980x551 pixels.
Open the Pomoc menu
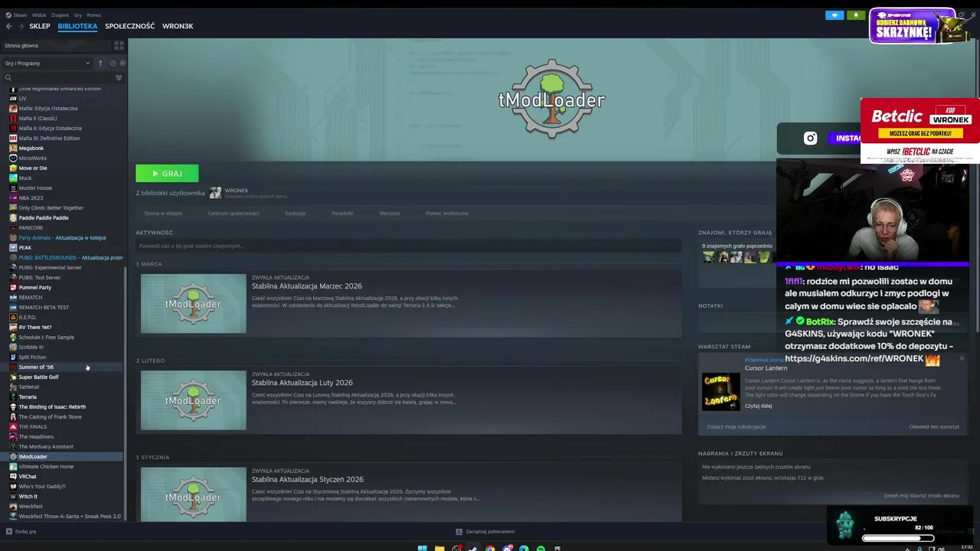(94, 15)
